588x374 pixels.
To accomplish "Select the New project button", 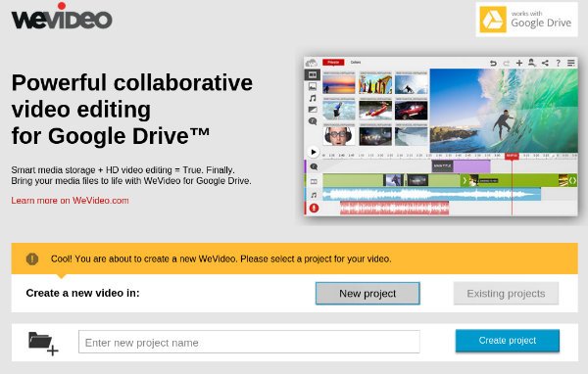I will coord(367,294).
